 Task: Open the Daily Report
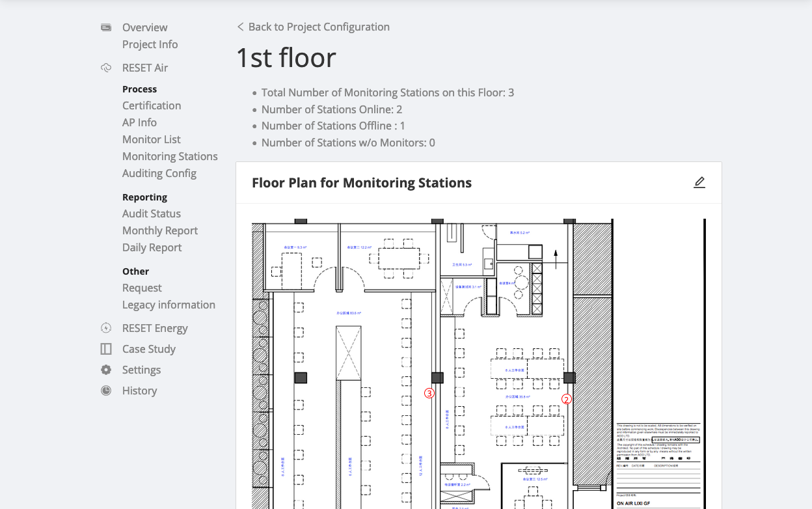point(152,247)
